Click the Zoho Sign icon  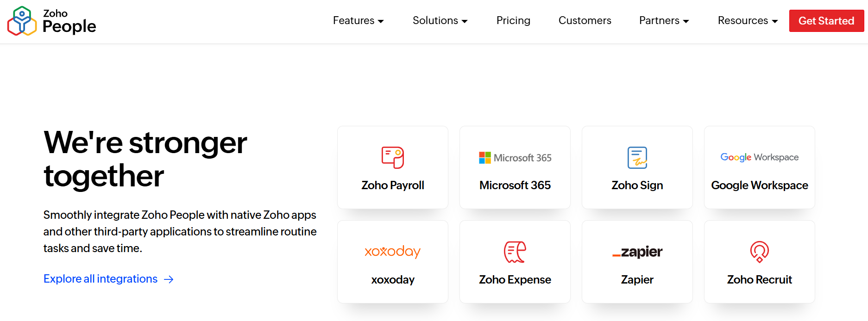(637, 158)
